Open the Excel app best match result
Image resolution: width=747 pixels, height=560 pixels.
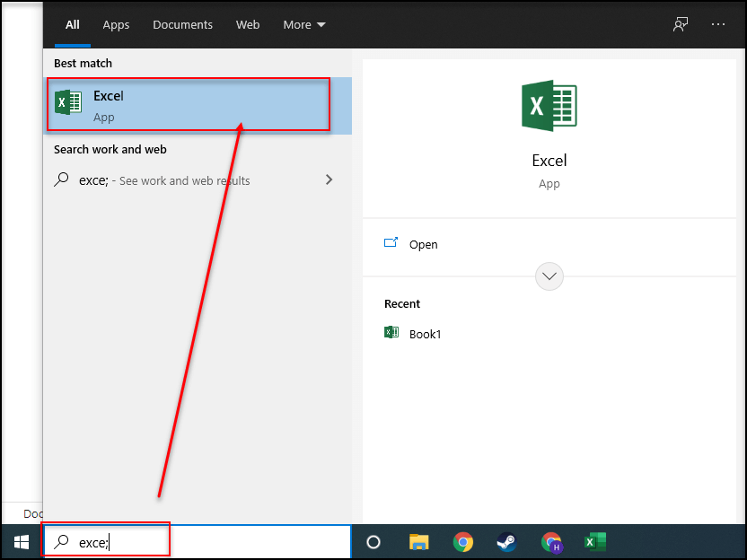click(198, 106)
